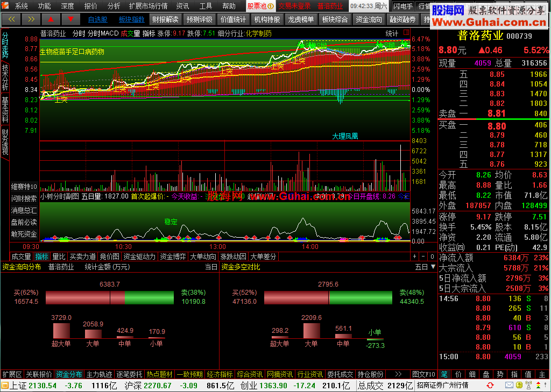Open the 系统 menu
551x392 pixels.
point(21,6)
